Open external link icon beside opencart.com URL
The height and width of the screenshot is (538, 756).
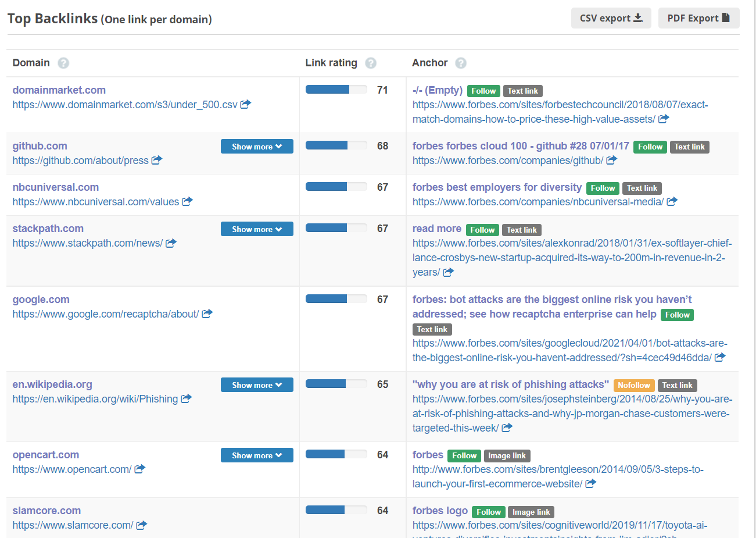coord(139,469)
